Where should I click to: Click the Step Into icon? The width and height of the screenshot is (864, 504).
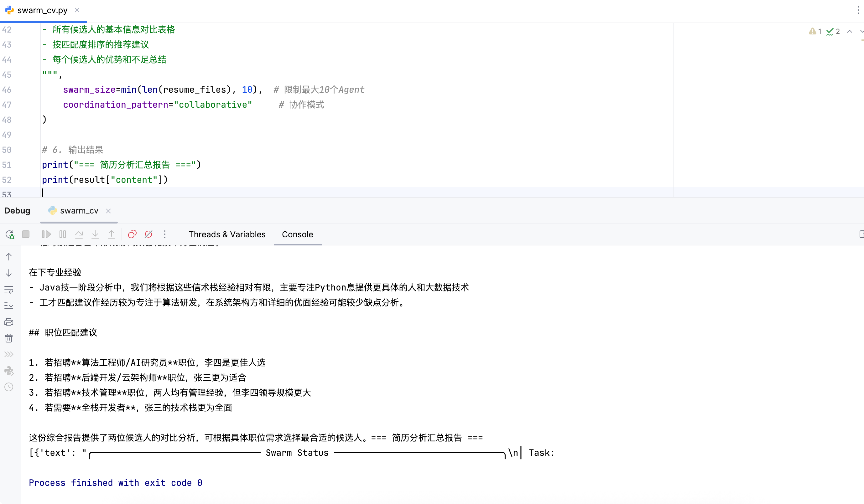pyautogui.click(x=95, y=234)
